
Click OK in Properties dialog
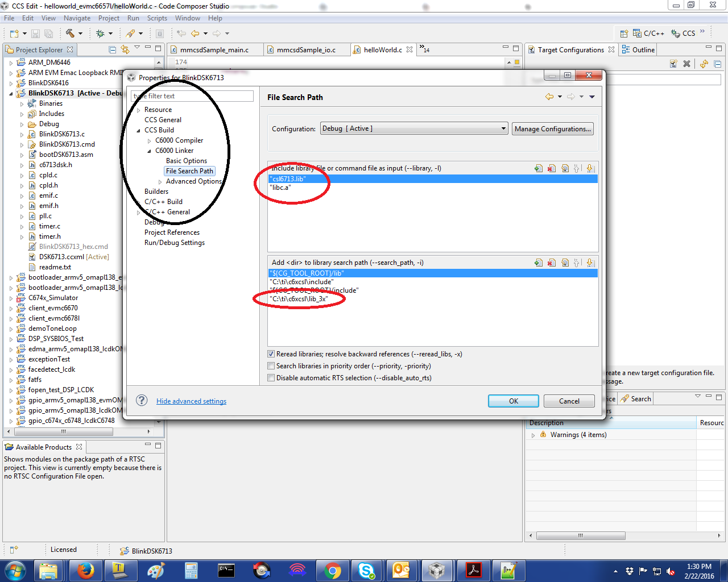pos(514,401)
